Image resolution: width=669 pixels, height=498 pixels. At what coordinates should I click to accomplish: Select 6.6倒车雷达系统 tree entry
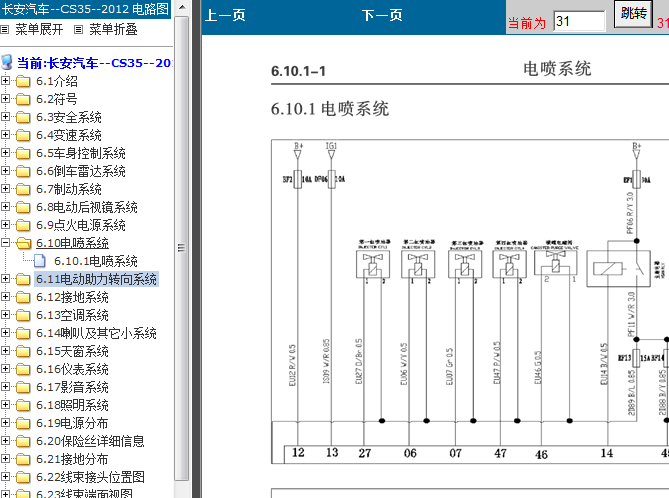coord(81,171)
